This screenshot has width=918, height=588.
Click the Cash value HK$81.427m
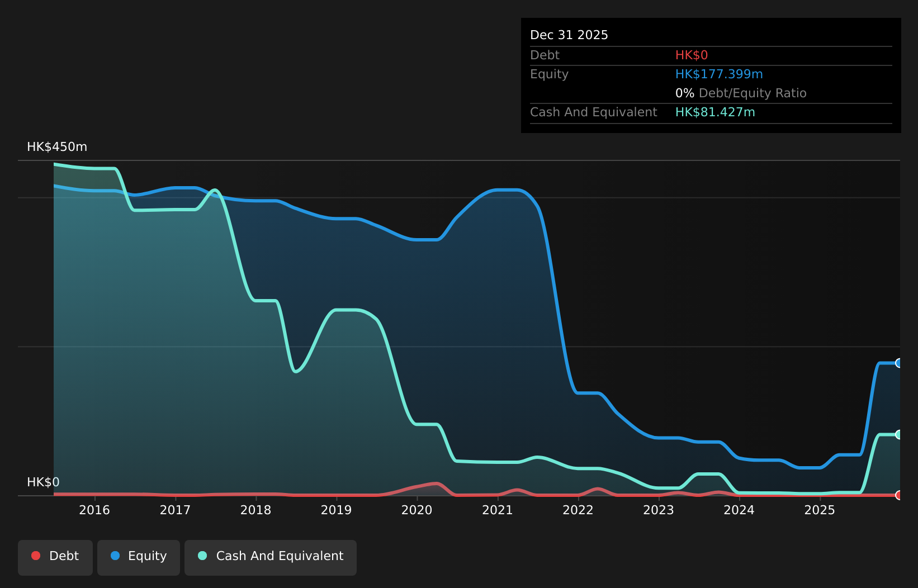(715, 112)
